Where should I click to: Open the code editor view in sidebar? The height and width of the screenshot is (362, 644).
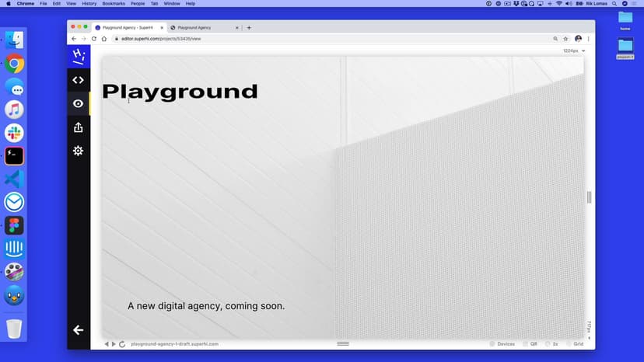[78, 79]
